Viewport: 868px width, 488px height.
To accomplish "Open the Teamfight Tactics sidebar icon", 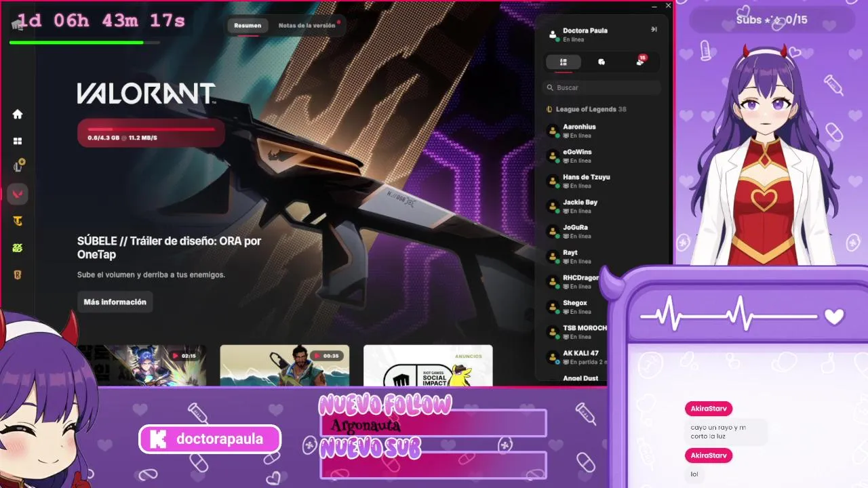I will (x=18, y=221).
